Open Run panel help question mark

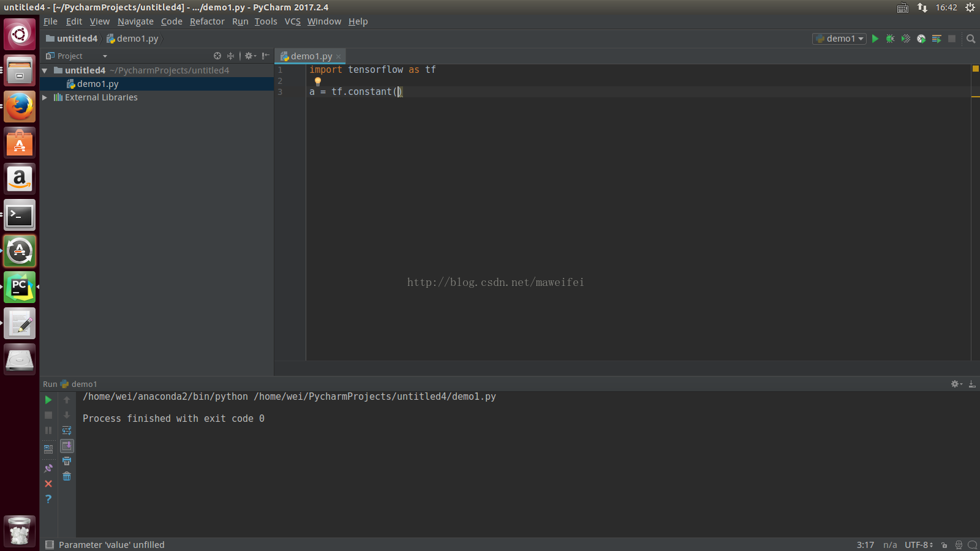[x=48, y=499]
